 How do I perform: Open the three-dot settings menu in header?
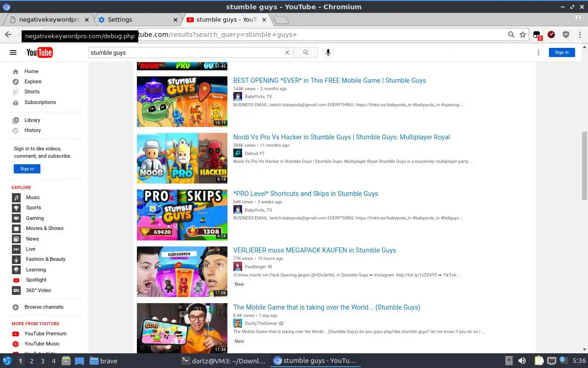point(538,52)
